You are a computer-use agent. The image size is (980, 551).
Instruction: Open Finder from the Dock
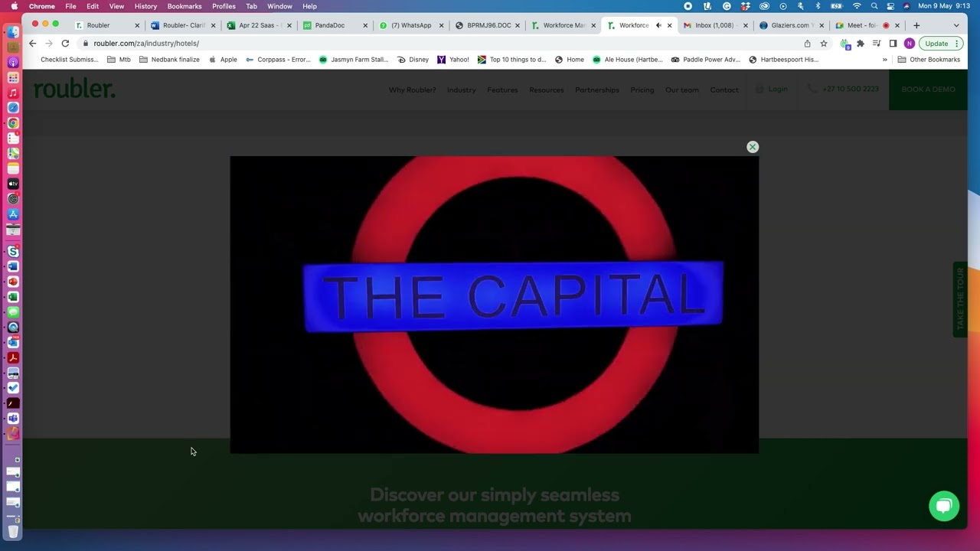[x=13, y=32]
